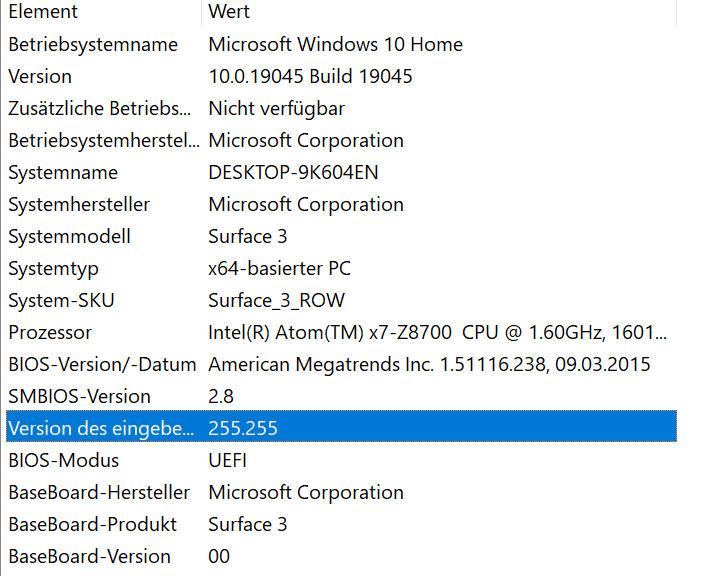Select the SMBIOS-Version row
This screenshot has height=576, width=704.
(x=79, y=396)
